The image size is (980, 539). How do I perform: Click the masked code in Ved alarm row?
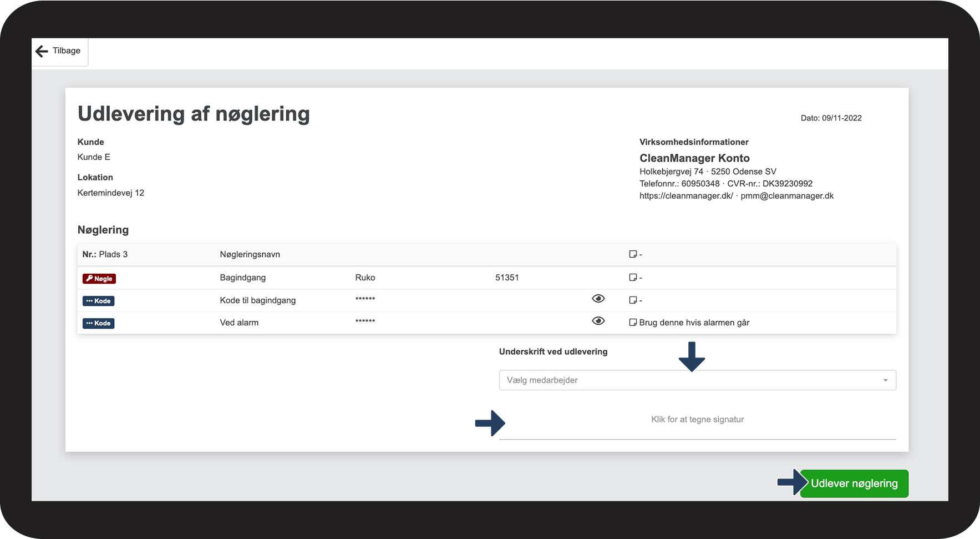tap(365, 322)
